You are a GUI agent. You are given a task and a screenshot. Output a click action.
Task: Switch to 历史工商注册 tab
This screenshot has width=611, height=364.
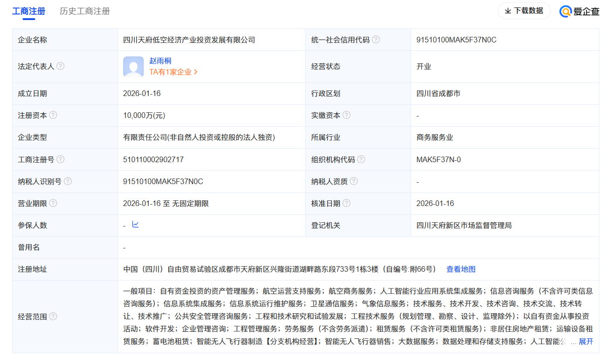click(84, 11)
